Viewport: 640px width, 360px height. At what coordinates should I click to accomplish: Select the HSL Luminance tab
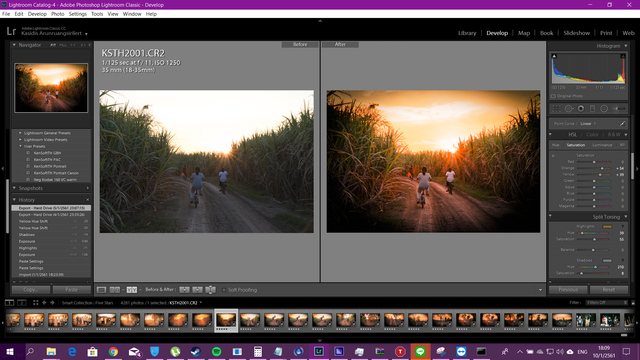[602, 145]
